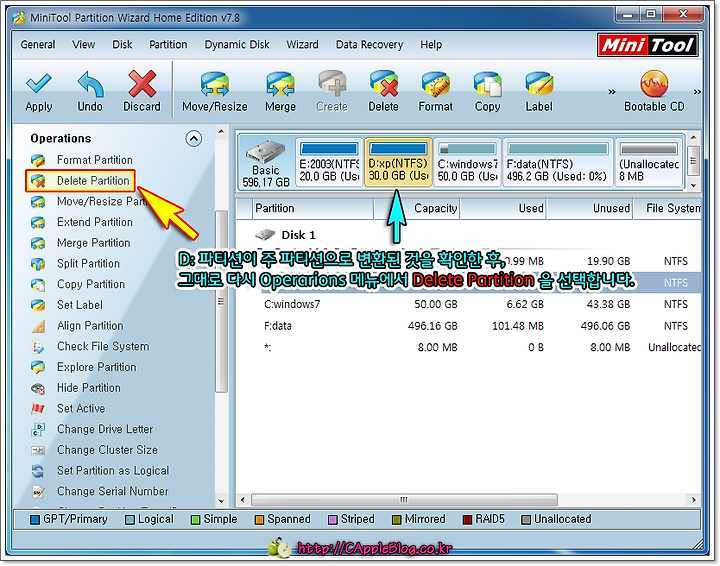720x566 pixels.
Task: Click horizontal scrollbar of partition list
Action: [x=404, y=499]
